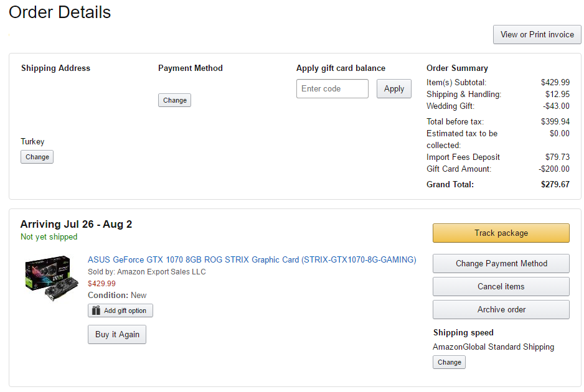Archive order using the side button

pos(501,310)
